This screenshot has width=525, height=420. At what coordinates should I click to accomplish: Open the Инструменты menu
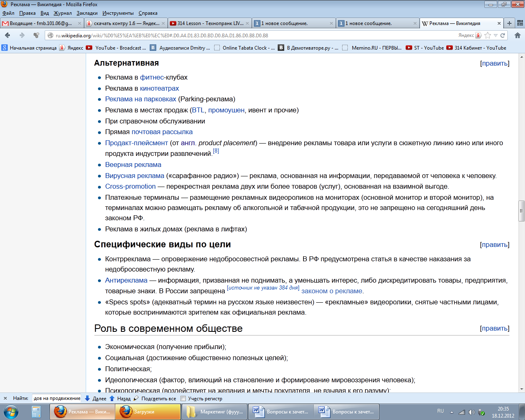tap(118, 13)
